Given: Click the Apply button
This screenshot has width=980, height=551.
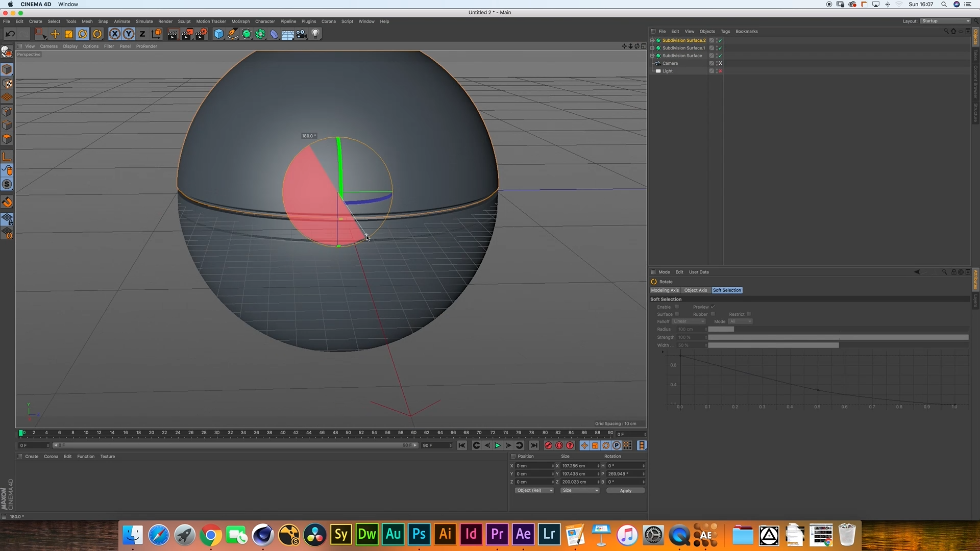Looking at the screenshot, I should [x=625, y=491].
